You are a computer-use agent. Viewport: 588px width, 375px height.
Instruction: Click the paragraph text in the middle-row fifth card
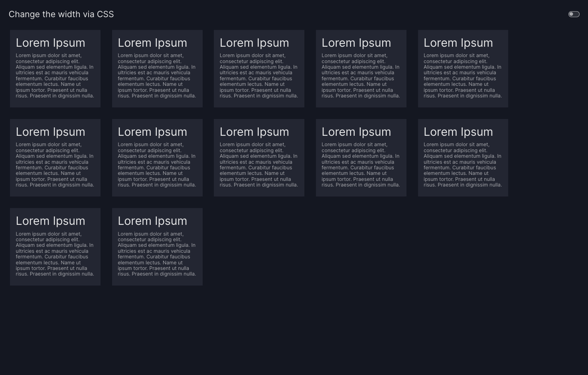click(x=462, y=165)
